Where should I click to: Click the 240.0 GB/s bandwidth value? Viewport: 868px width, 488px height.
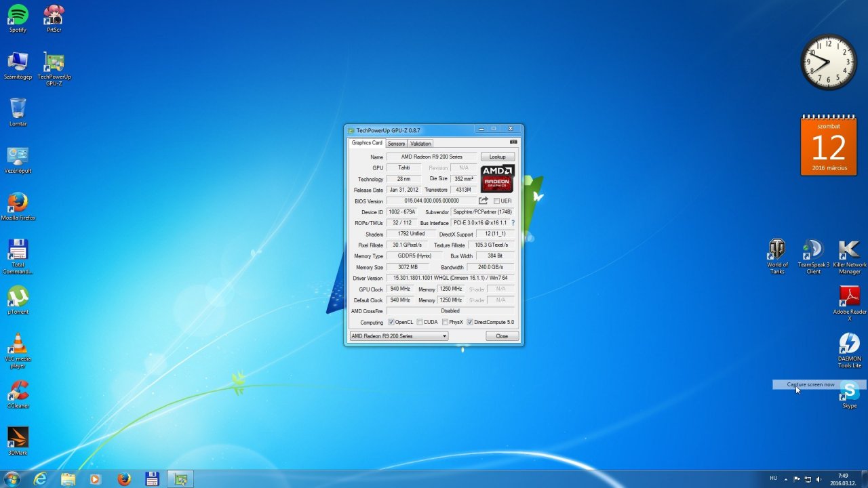click(x=491, y=267)
